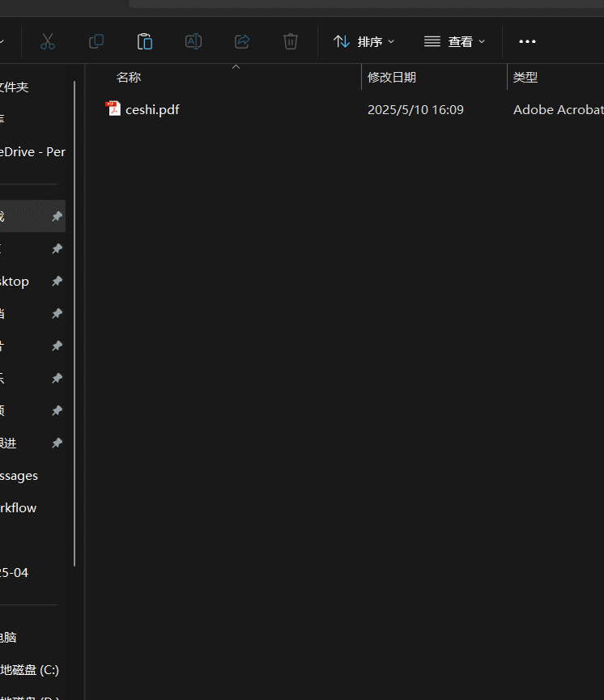Open the 排序 sort dropdown
The image size is (604, 700).
[x=364, y=41]
